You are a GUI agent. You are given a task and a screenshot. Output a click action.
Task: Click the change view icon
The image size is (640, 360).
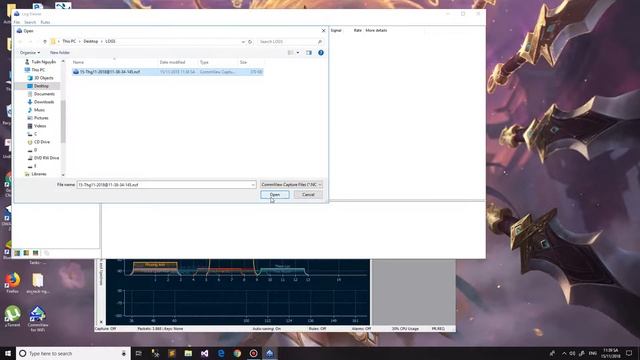(x=291, y=53)
